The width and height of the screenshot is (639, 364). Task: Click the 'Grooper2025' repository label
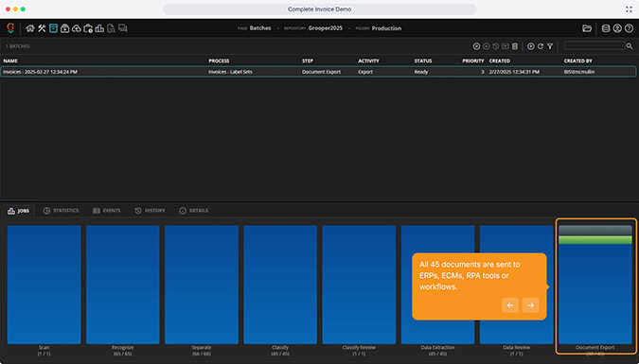[326, 28]
